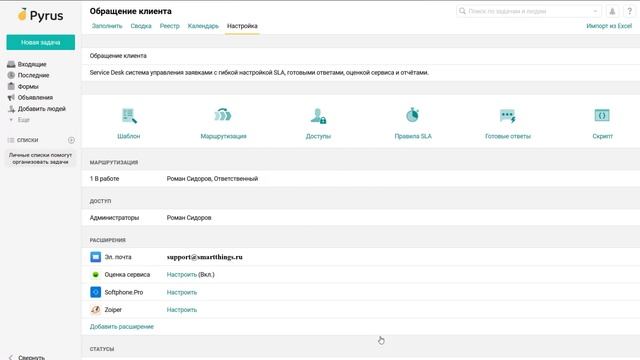Screen dimensions: 640x360
Task: Click the Оценка сервиса extension name
Action: [127, 275]
